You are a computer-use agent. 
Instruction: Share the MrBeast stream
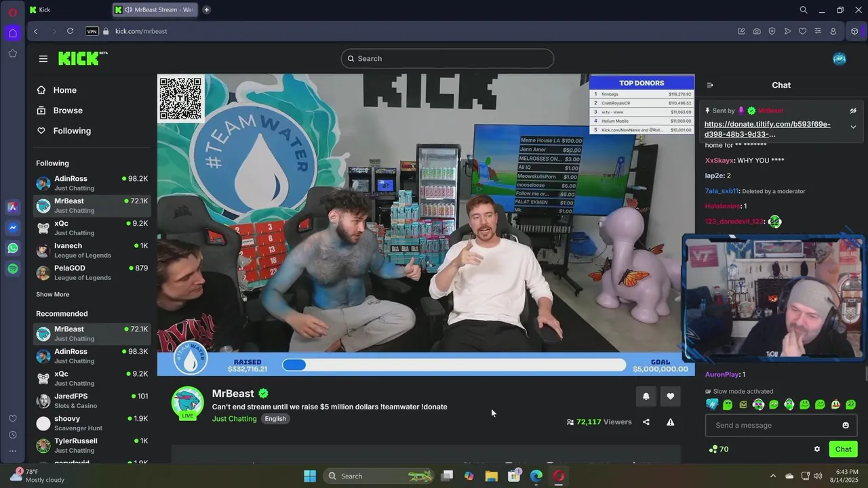click(646, 422)
